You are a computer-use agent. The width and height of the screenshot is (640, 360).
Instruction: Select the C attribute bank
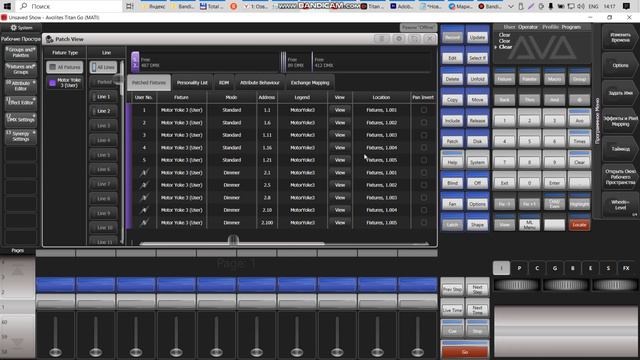click(x=537, y=268)
